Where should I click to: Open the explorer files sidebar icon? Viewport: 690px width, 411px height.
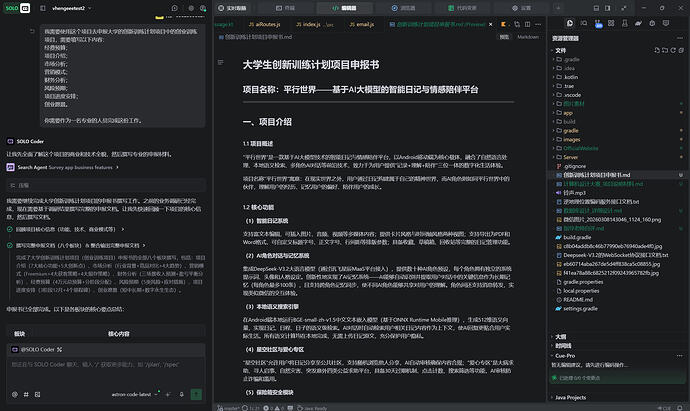point(570,23)
